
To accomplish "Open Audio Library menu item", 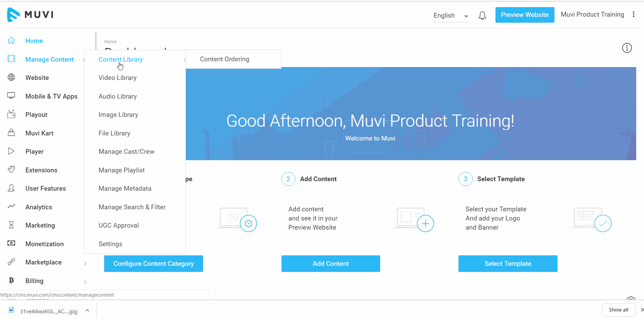I will [x=118, y=96].
